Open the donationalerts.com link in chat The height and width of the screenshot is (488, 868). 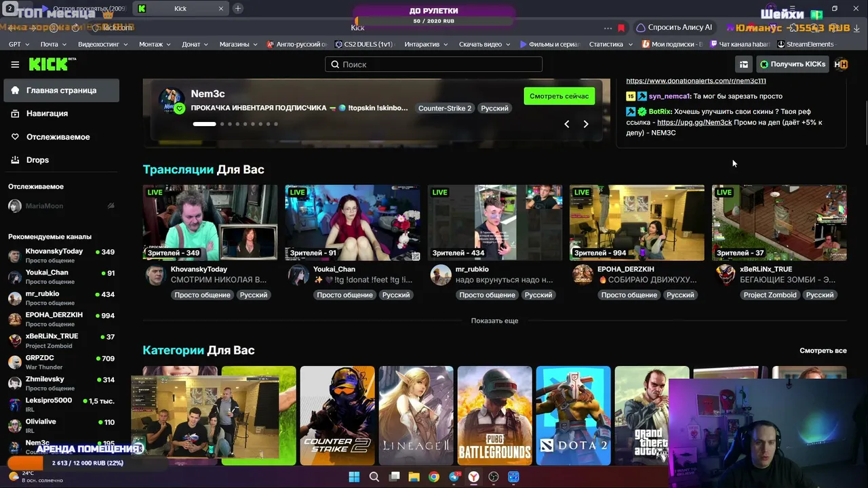[696, 81]
